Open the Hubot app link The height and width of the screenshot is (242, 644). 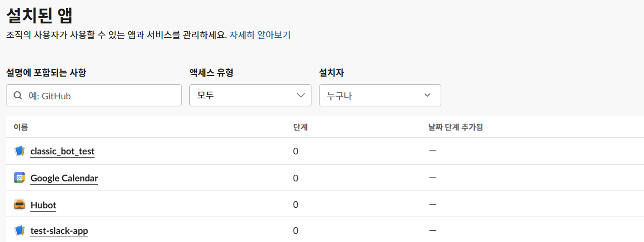tap(43, 205)
